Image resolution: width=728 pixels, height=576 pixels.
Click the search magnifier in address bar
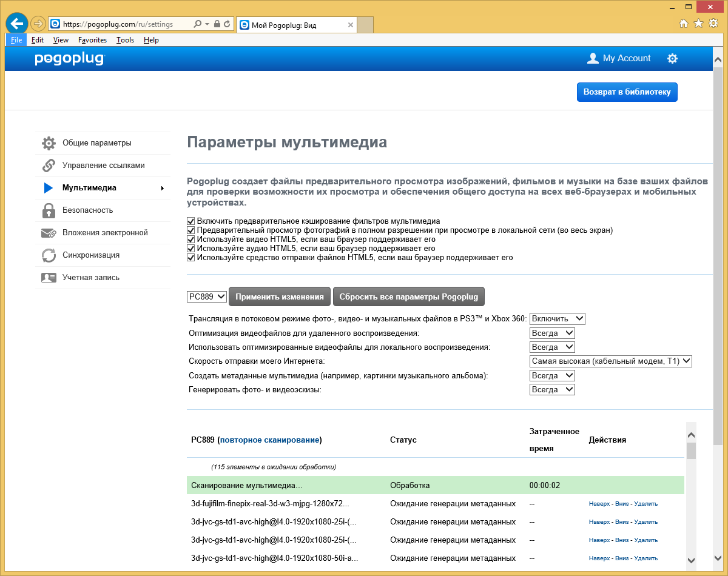click(x=197, y=24)
